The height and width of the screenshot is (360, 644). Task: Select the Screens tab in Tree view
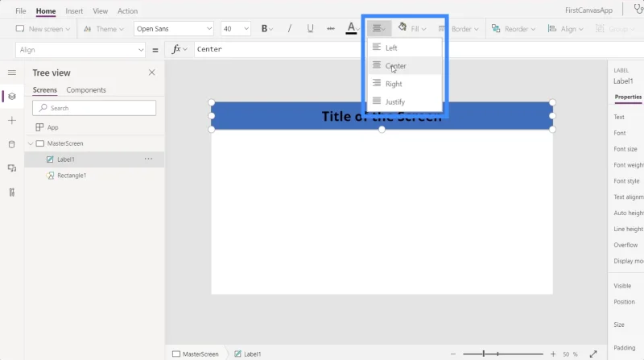tap(45, 90)
